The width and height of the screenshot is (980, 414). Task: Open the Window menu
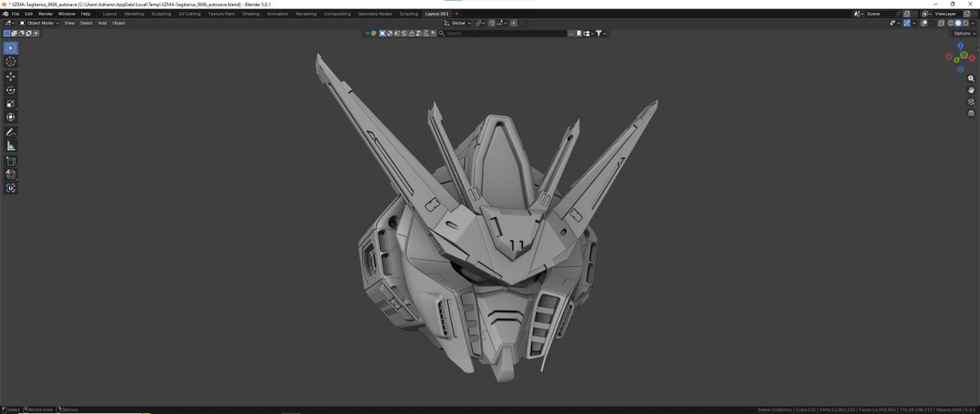(67, 14)
